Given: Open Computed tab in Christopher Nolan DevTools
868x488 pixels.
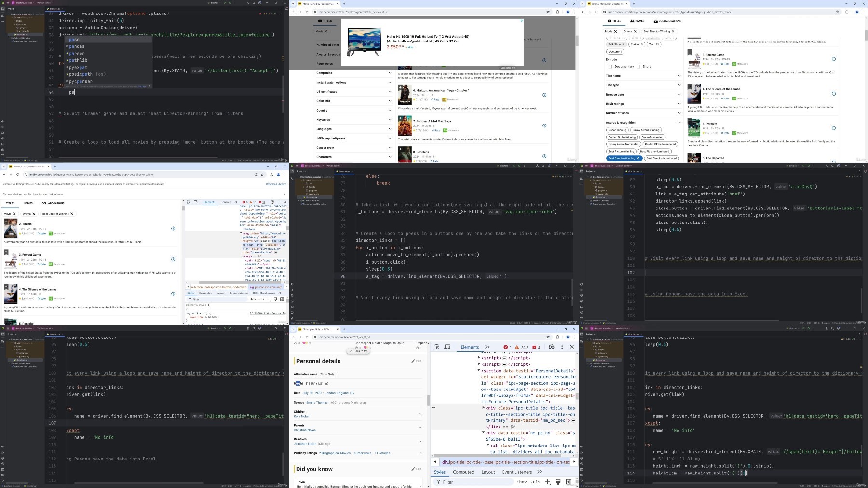Looking at the screenshot, I should pos(463,472).
